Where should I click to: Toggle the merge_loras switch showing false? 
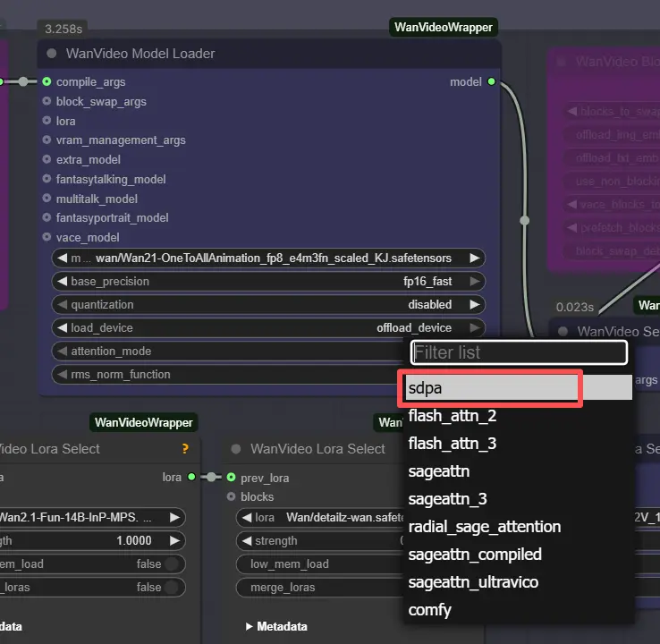[x=173, y=588]
